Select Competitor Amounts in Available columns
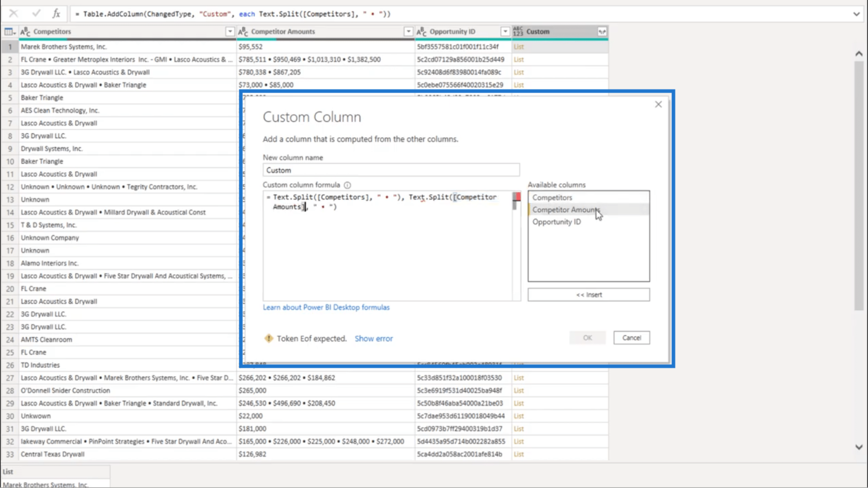The image size is (868, 488). pyautogui.click(x=588, y=210)
